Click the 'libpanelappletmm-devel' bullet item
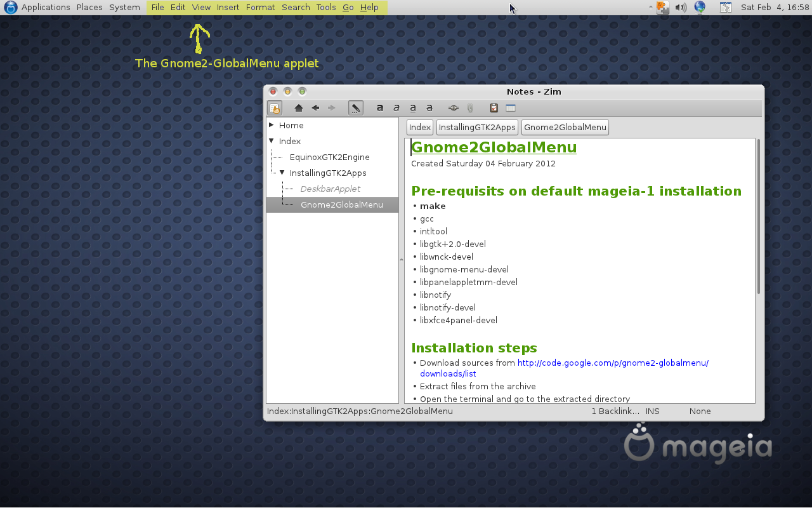812x508 pixels. [469, 282]
